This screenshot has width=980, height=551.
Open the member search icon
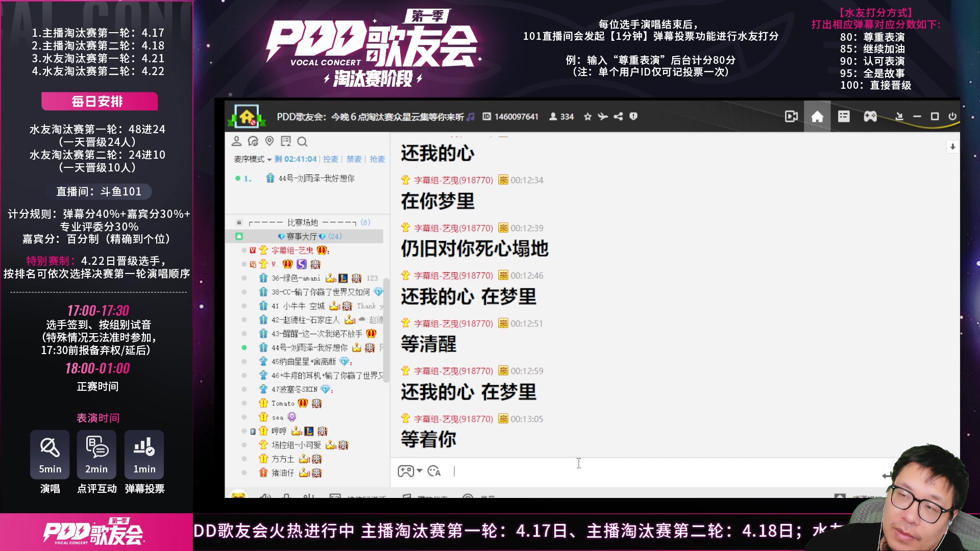303,141
